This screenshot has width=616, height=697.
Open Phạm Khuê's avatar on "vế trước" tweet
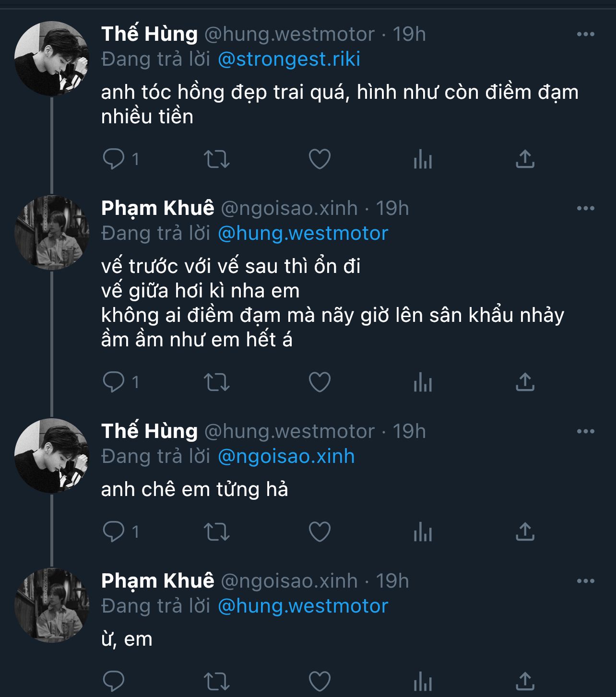tap(52, 233)
